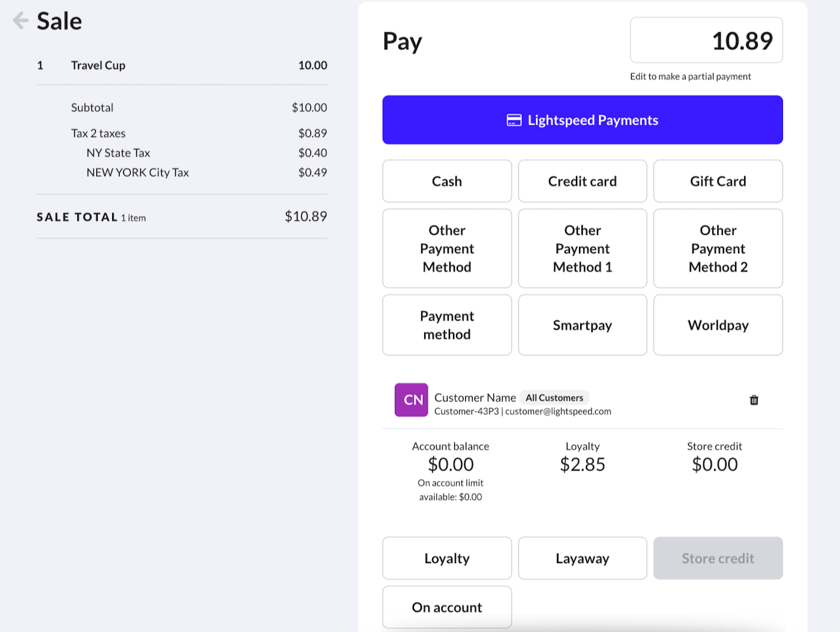Screen dimensions: 840x632
Task: Pay with Lightspeed Payments
Action: (582, 120)
